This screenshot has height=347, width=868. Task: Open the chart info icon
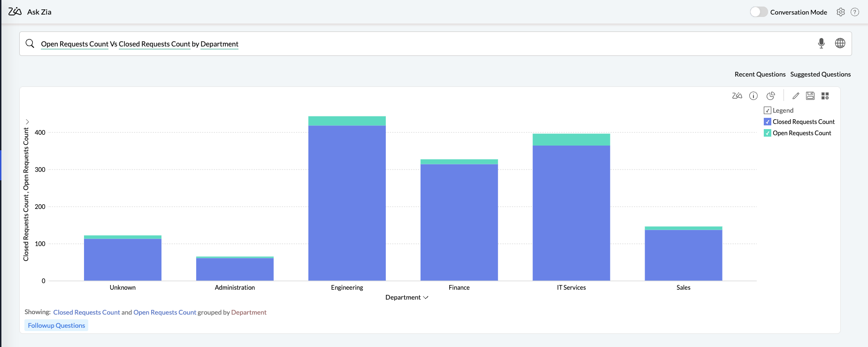pyautogui.click(x=753, y=96)
